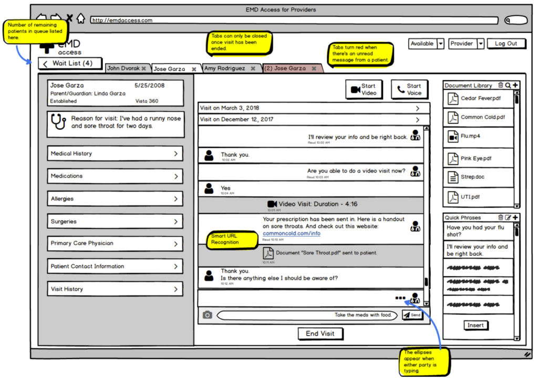Click the Quick Phrases trash icon

pos(501,217)
